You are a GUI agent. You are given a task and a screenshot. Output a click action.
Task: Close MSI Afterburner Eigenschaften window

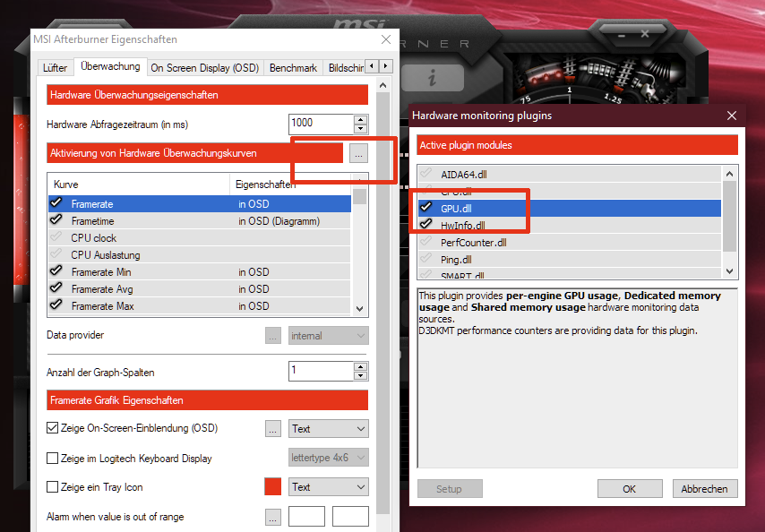[386, 39]
